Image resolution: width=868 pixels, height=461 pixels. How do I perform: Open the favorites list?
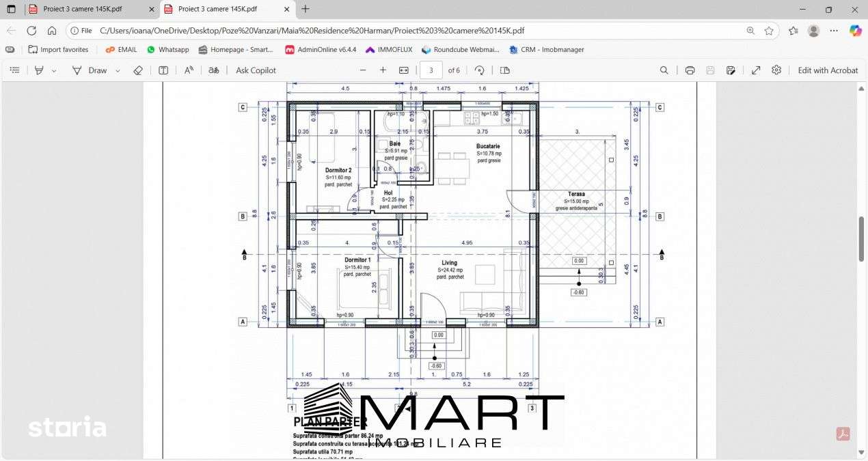[793, 31]
